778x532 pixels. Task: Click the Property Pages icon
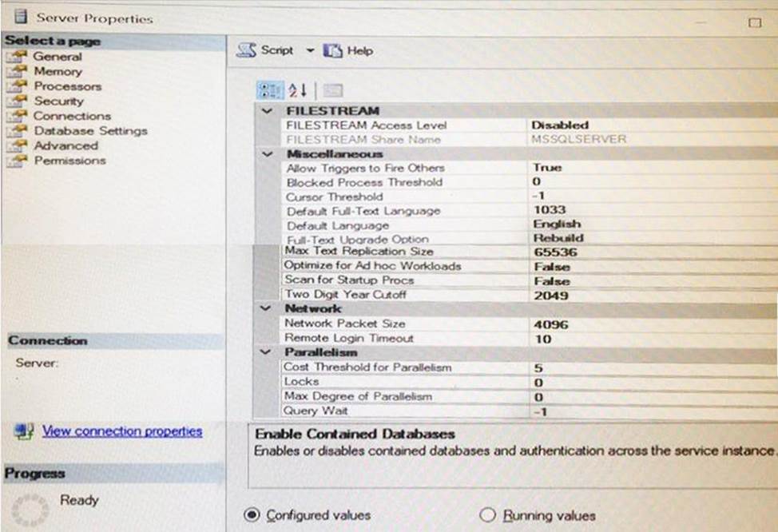[x=333, y=89]
